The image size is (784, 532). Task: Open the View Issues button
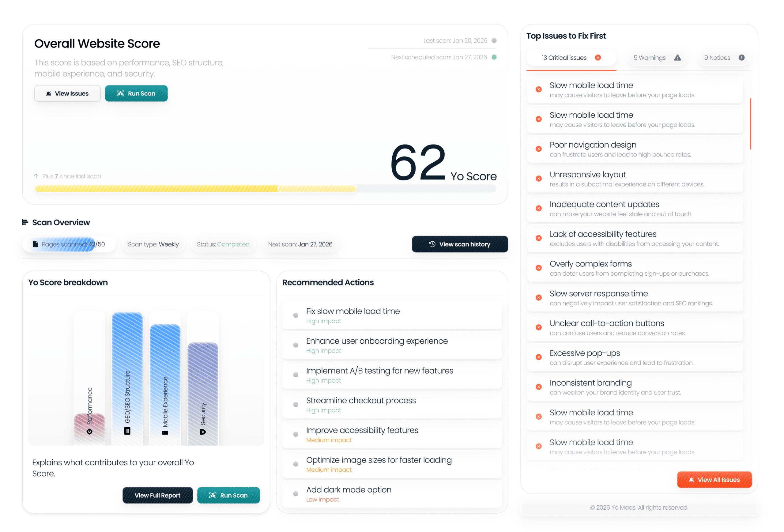[x=67, y=93]
